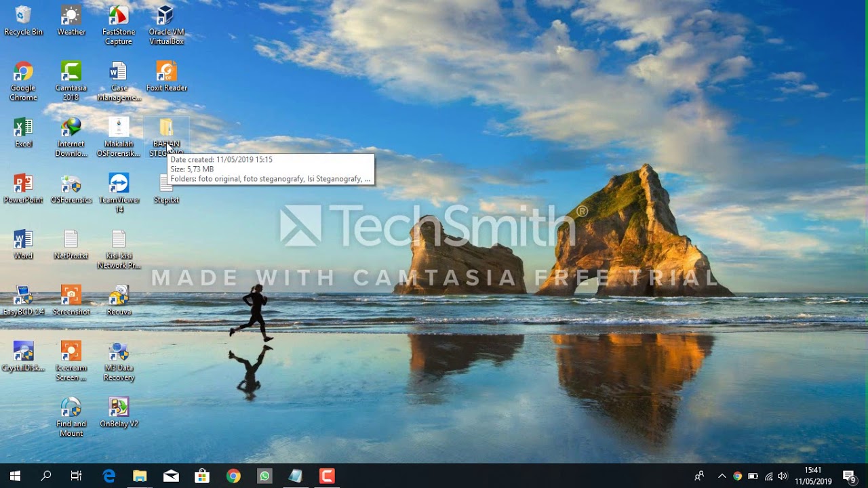
Task: Select the CrystalDisk desktop shortcut
Action: [x=23, y=358]
